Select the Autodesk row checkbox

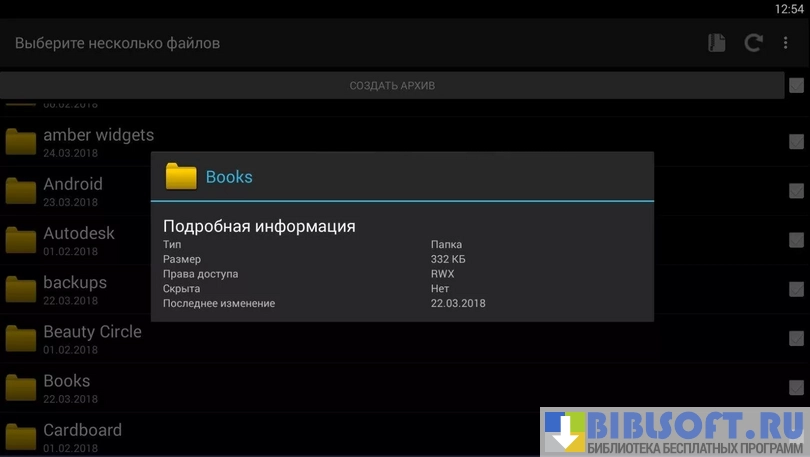pyautogui.click(x=796, y=240)
